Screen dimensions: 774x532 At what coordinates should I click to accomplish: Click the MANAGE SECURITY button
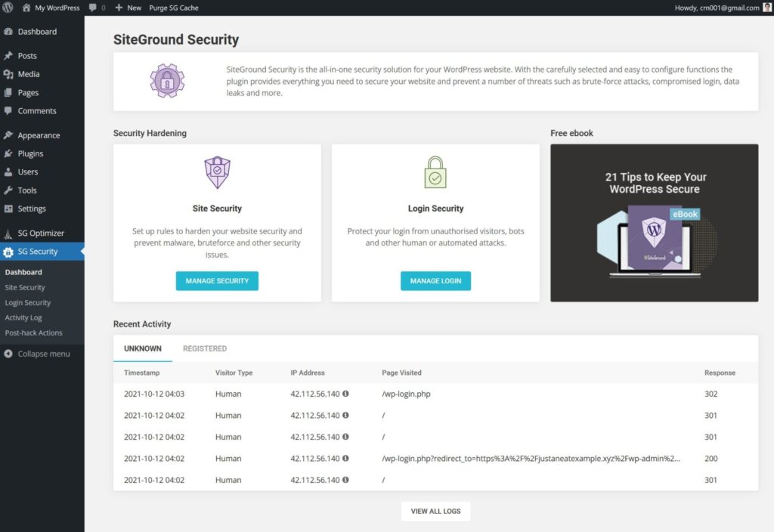(x=217, y=281)
